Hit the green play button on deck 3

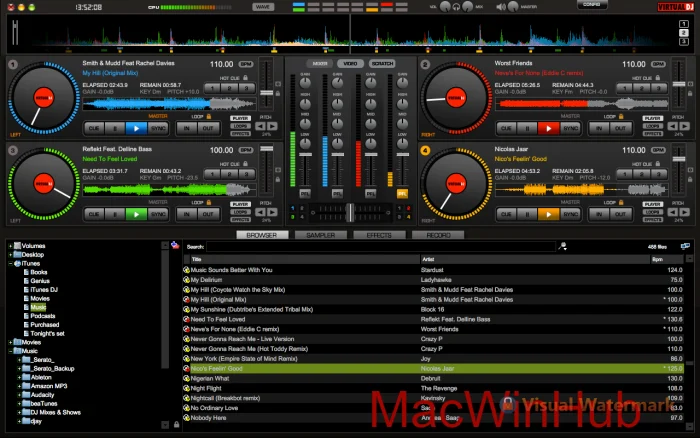pyautogui.click(x=136, y=214)
